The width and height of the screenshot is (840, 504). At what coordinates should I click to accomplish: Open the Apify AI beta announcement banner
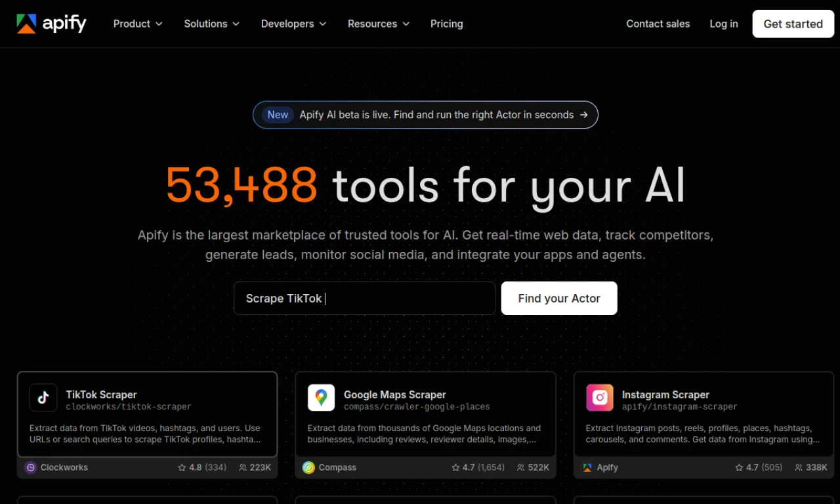click(425, 115)
